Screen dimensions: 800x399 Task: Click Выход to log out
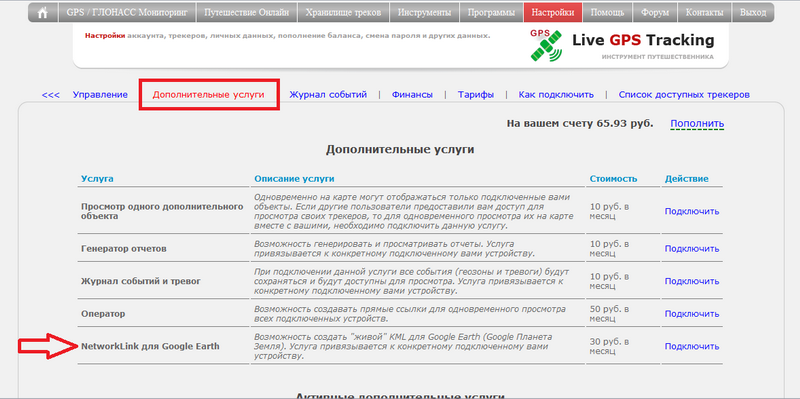tap(753, 13)
